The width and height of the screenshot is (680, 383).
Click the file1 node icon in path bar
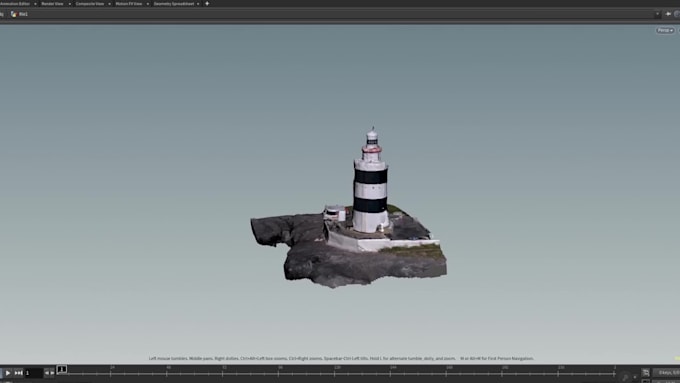pyautogui.click(x=14, y=14)
